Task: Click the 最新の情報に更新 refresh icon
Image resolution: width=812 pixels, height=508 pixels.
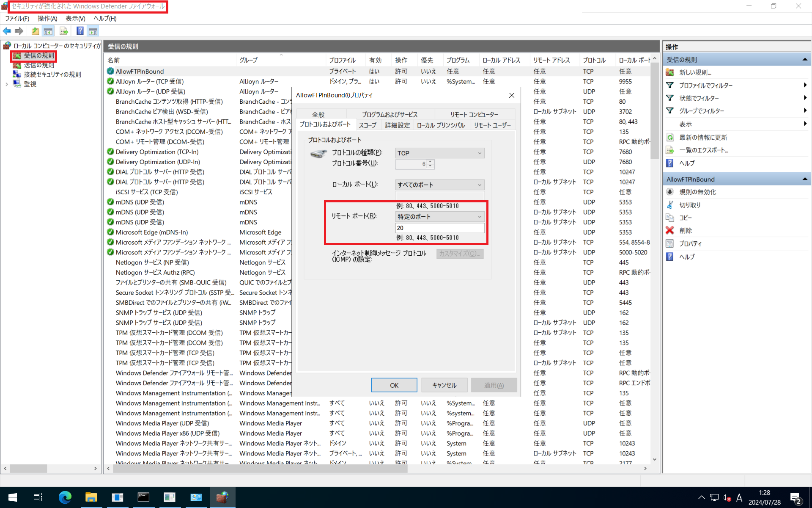Action: point(670,138)
